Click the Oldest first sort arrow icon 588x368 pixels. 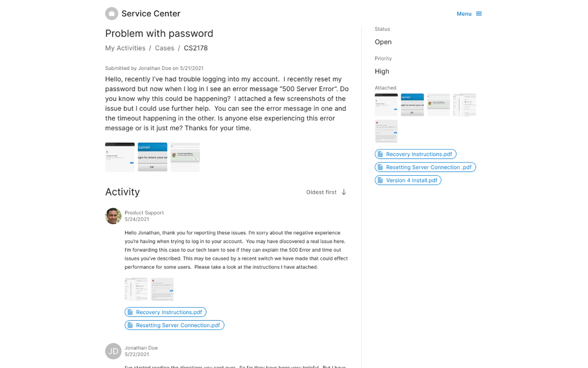344,192
